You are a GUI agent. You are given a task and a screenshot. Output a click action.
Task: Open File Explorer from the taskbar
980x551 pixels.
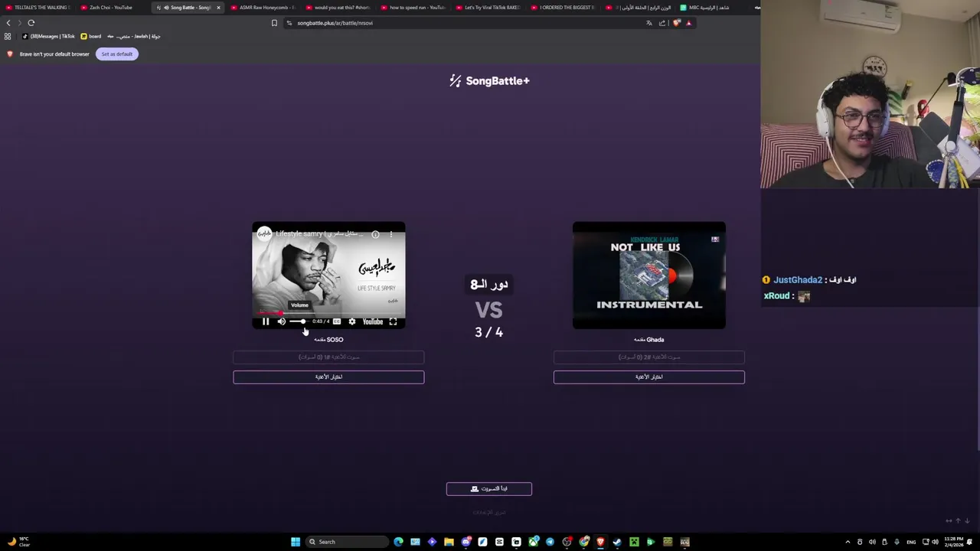click(x=449, y=542)
